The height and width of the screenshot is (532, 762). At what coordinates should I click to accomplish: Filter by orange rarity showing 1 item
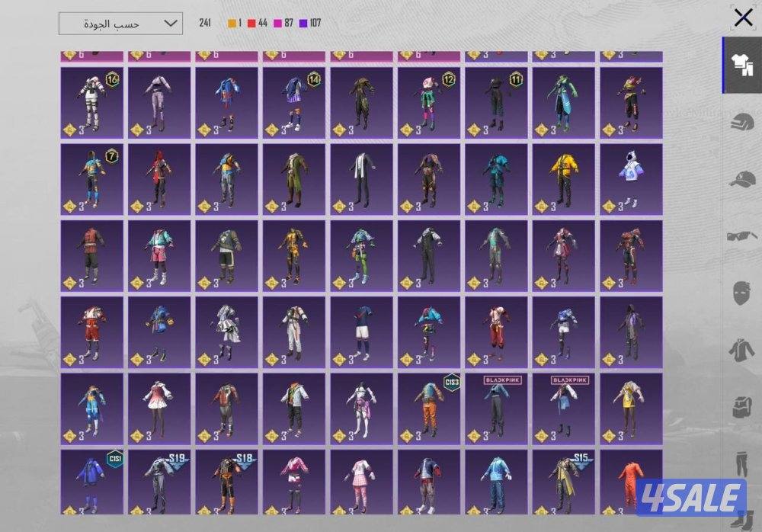[x=234, y=23]
